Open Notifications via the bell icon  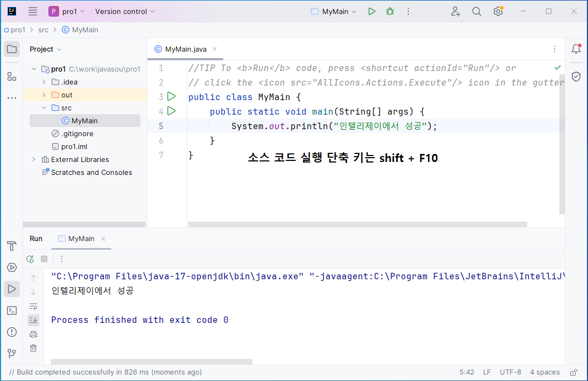tap(576, 48)
